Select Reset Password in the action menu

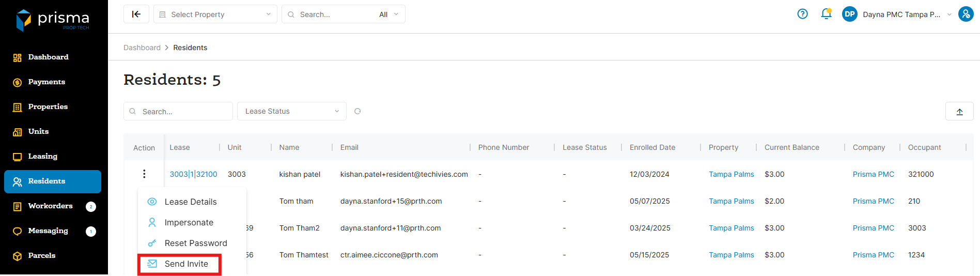195,243
